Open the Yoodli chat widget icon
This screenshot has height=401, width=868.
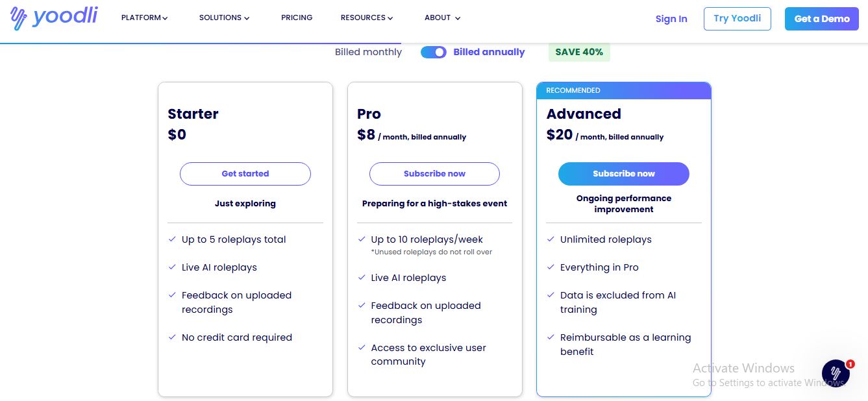836,373
